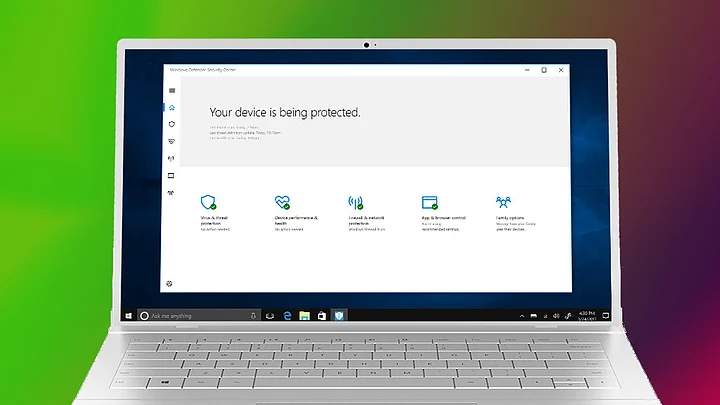Click the Device performance & health heart tile
The width and height of the screenshot is (720, 405).
coord(282,202)
